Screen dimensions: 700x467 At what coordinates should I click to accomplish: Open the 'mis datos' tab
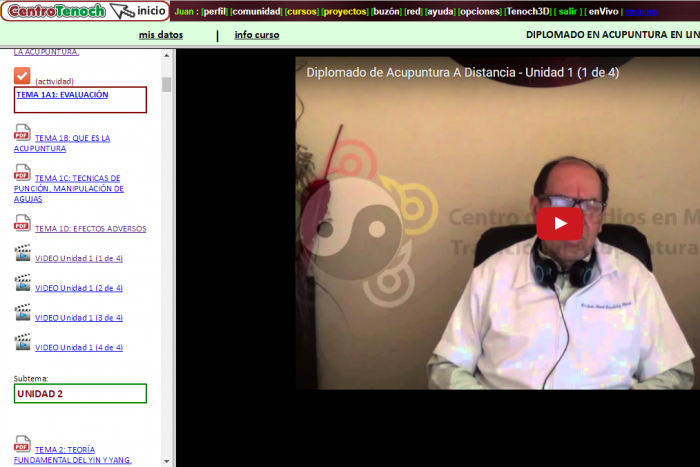coord(160,34)
